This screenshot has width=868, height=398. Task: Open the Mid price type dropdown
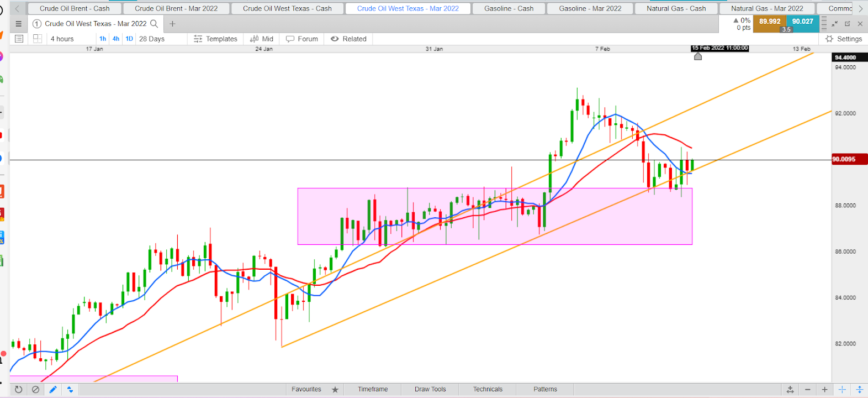pyautogui.click(x=262, y=39)
